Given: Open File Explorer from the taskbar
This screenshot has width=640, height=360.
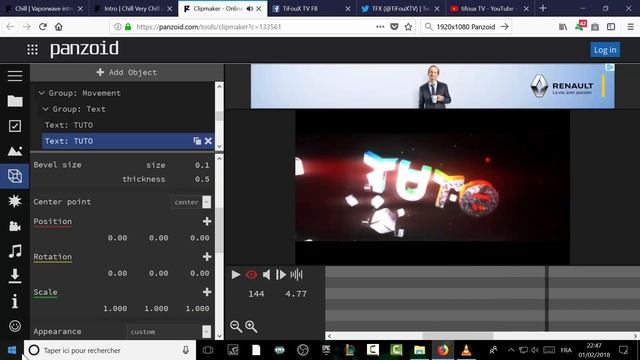Looking at the screenshot, I should point(419,350).
